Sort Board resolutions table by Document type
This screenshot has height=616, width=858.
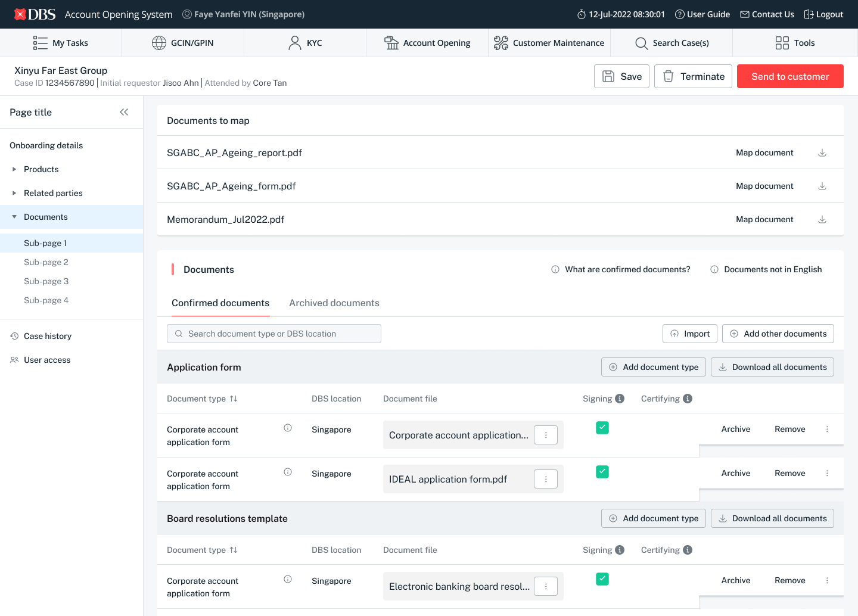(234, 550)
